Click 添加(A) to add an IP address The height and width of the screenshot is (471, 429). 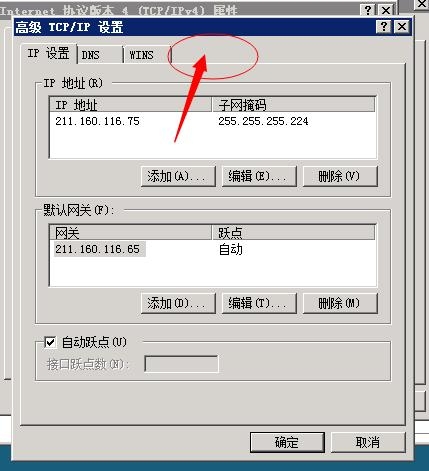[x=178, y=176]
